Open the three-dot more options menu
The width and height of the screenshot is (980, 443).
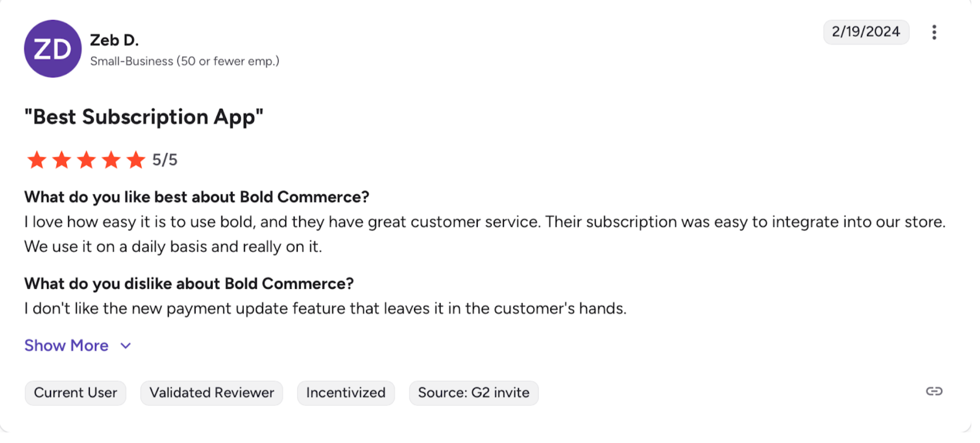click(934, 32)
